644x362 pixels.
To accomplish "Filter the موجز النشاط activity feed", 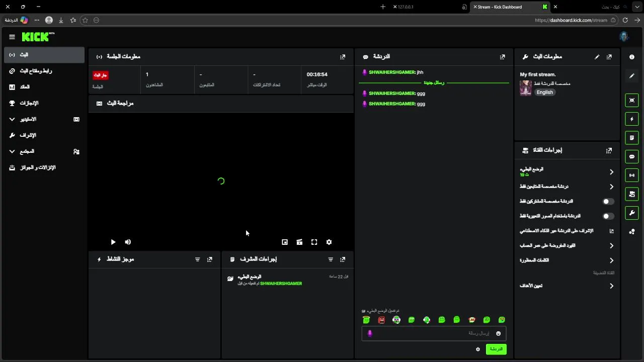I will 197,259.
